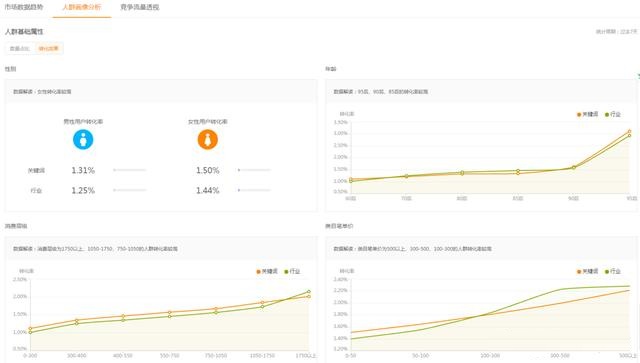Viewport: 640px width, 363px height.
Task: Switch to the 竞争流量透视 tab
Action: [x=140, y=7]
